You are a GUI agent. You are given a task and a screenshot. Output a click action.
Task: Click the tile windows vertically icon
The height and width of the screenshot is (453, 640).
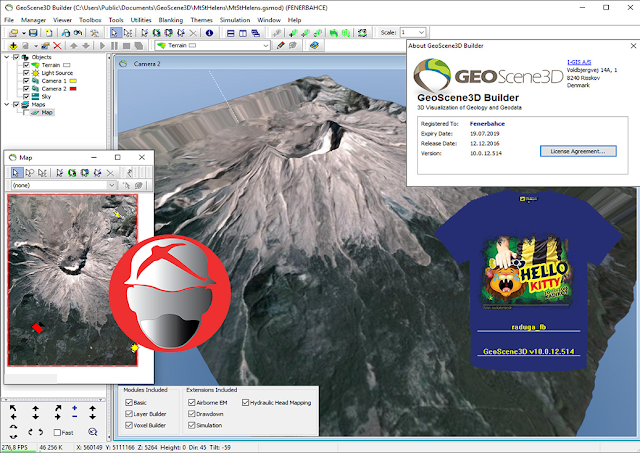[x=243, y=33]
